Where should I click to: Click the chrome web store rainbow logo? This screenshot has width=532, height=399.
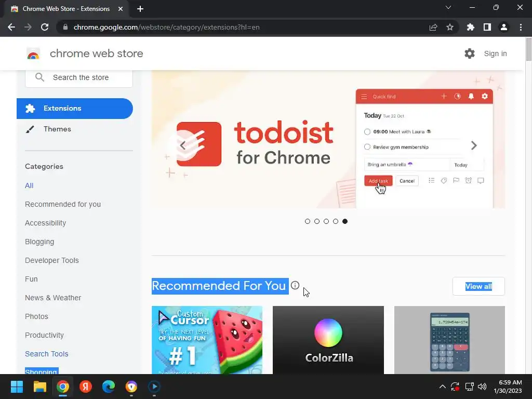[x=33, y=54]
